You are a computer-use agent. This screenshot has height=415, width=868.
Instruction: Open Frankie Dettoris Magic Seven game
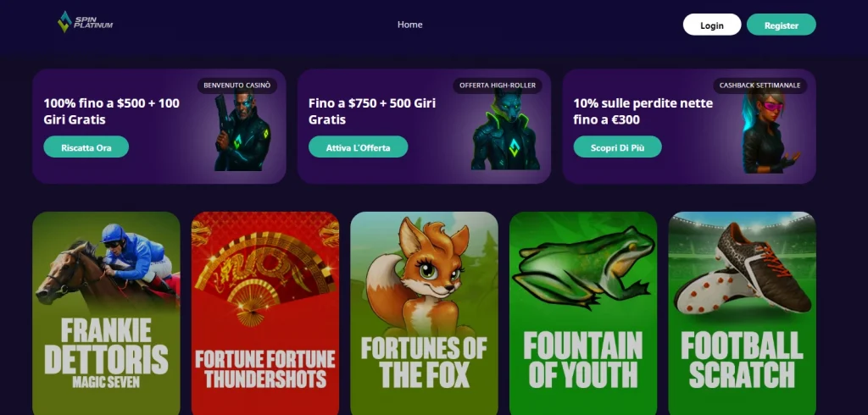[x=106, y=313]
